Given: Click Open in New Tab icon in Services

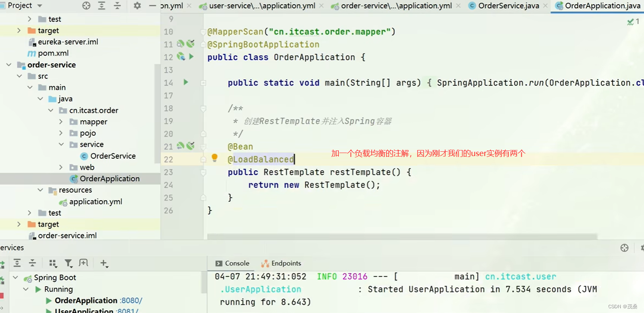Looking at the screenshot, I should pyautogui.click(x=84, y=263).
